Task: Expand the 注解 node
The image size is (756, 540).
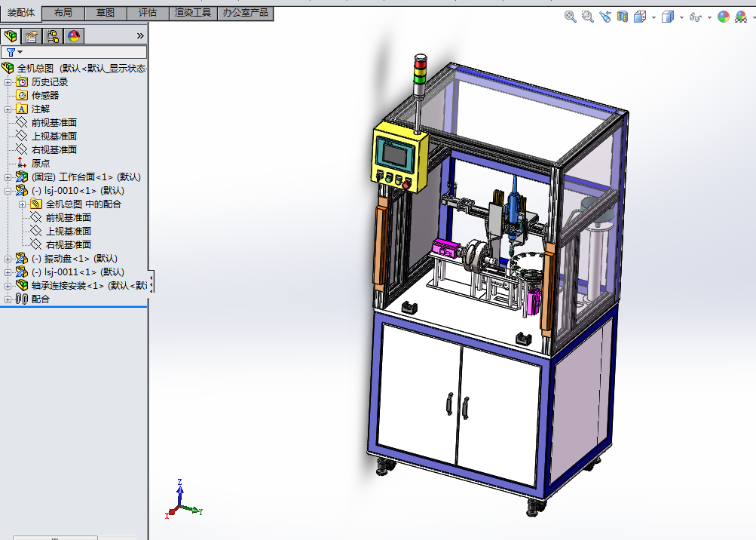Action: pyautogui.click(x=8, y=109)
